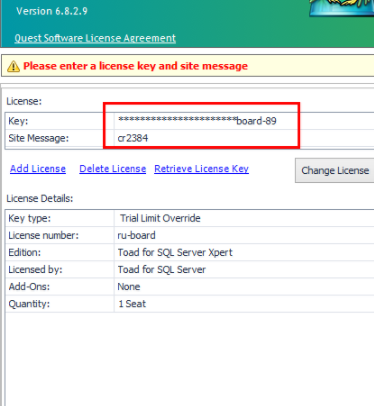Open the Retrieve License Key link
This screenshot has height=406, width=374.
(x=201, y=169)
